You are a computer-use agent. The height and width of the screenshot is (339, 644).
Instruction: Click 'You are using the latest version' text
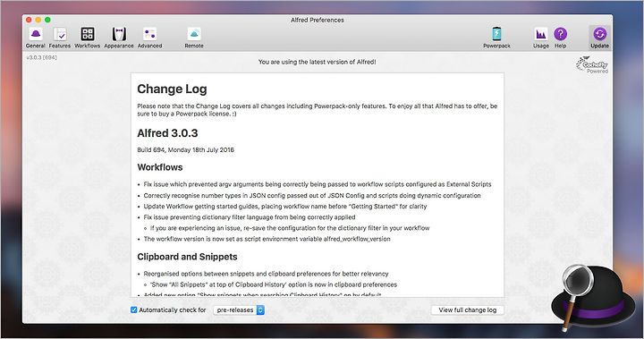317,62
